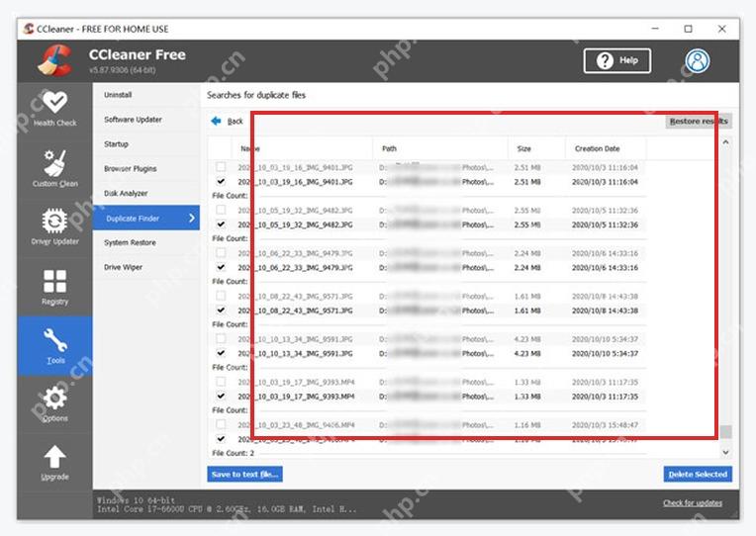This screenshot has width=756, height=536.
Task: Open the Disk Analyzer tool
Action: (x=146, y=193)
